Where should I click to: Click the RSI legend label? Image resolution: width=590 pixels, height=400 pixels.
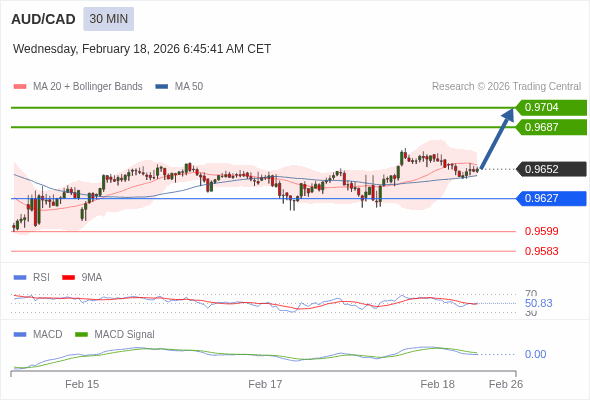pyautogui.click(x=41, y=278)
